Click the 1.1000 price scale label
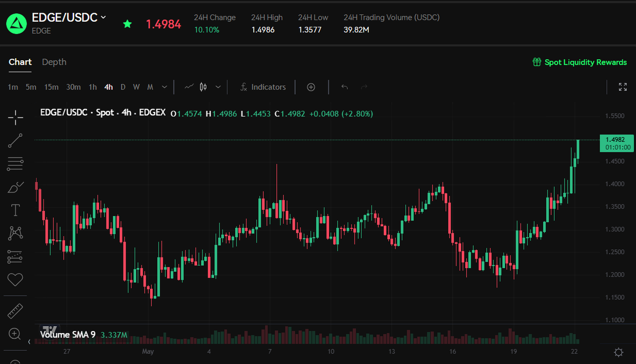The image size is (636, 364). pos(615,320)
